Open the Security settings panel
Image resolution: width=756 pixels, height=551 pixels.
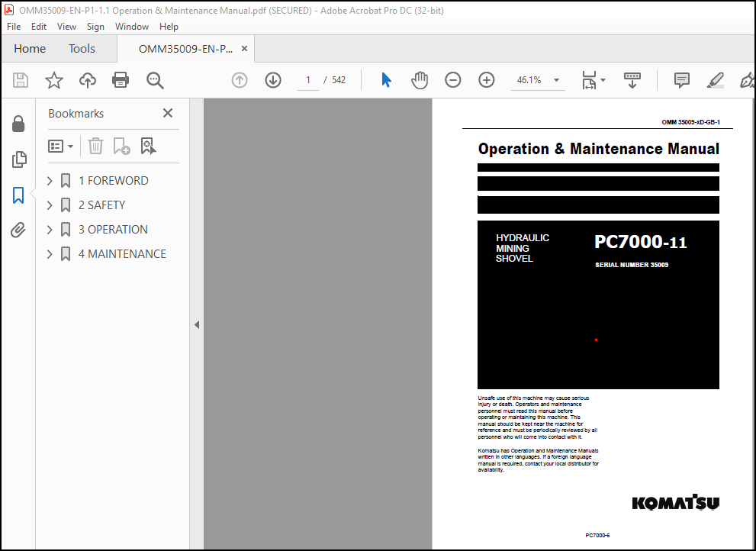click(19, 123)
